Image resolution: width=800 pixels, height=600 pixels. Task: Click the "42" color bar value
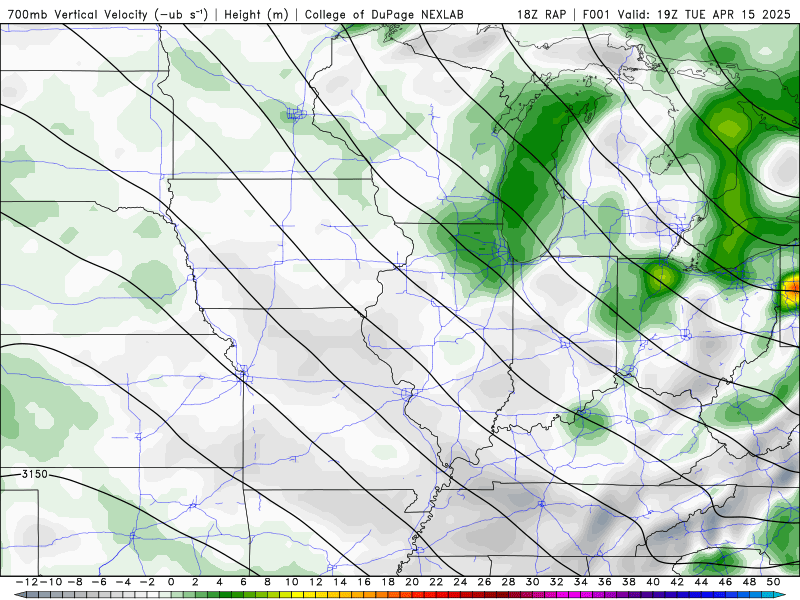pyautogui.click(x=677, y=582)
